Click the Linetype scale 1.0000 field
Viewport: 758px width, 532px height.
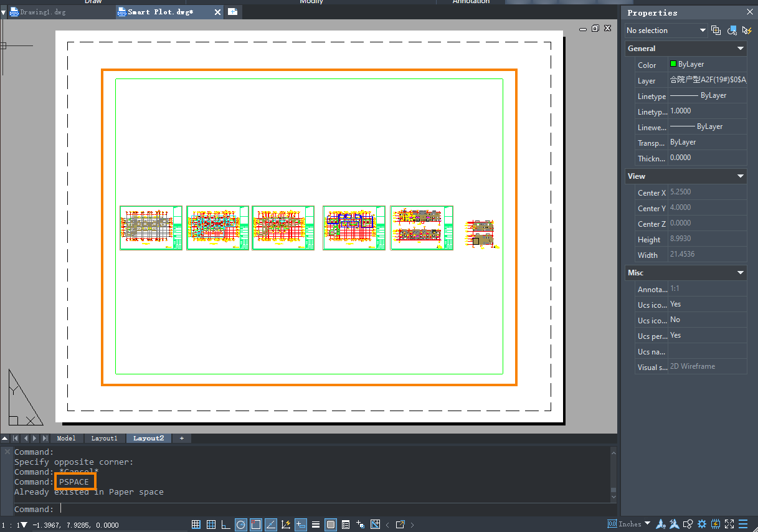708,111
